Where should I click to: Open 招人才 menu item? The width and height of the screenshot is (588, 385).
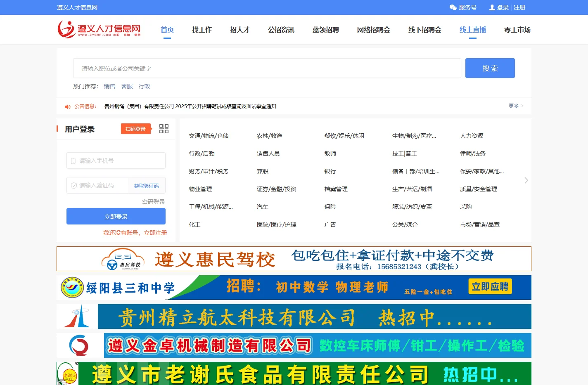240,30
